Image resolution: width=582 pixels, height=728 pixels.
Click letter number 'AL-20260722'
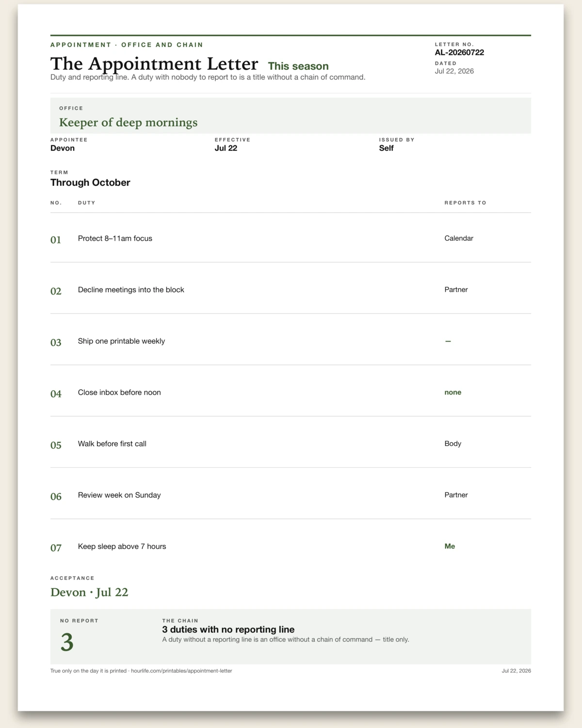point(459,52)
